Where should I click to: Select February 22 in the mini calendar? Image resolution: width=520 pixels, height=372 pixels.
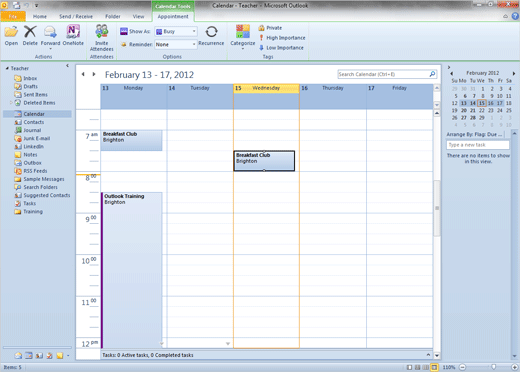pyautogui.click(x=482, y=110)
